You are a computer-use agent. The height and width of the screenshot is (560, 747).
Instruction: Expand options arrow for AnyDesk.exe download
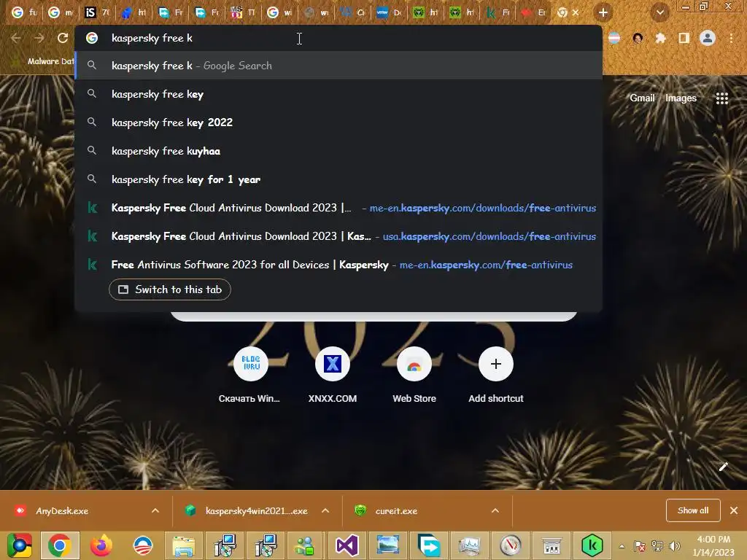coord(155,510)
